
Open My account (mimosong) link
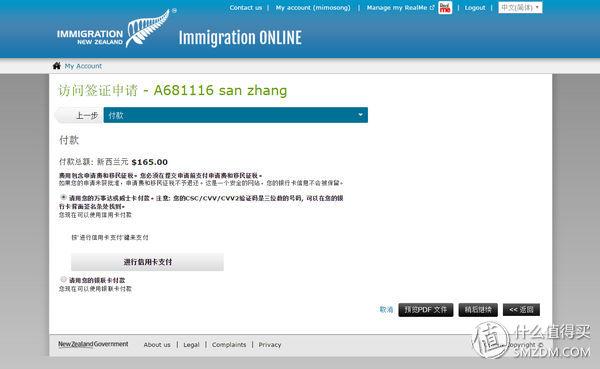tap(313, 8)
